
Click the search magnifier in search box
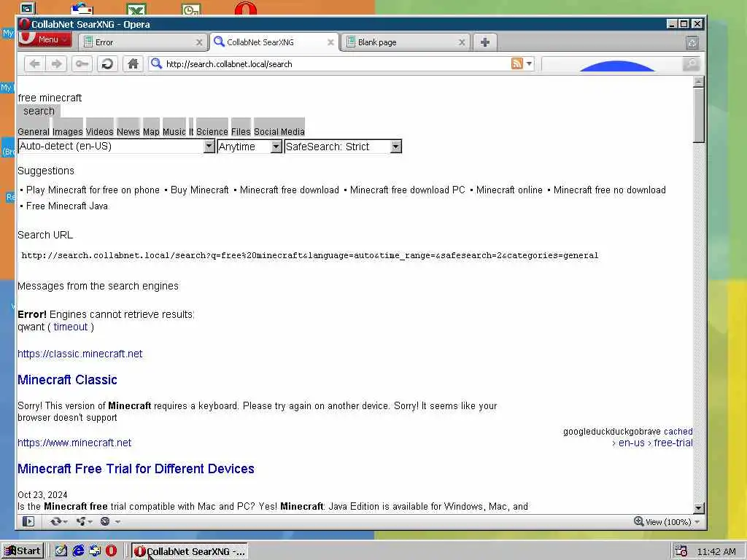[691, 63]
